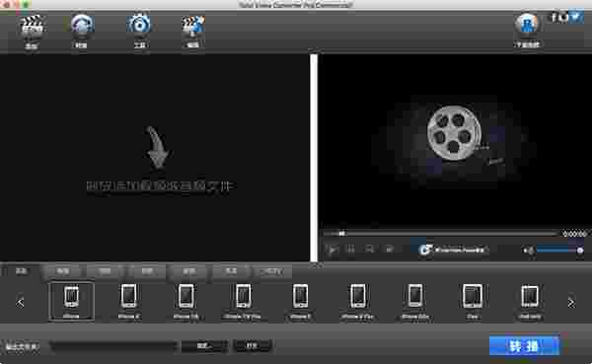The image size is (592, 364).
Task: Click the blue volume slider track
Action: pos(559,250)
